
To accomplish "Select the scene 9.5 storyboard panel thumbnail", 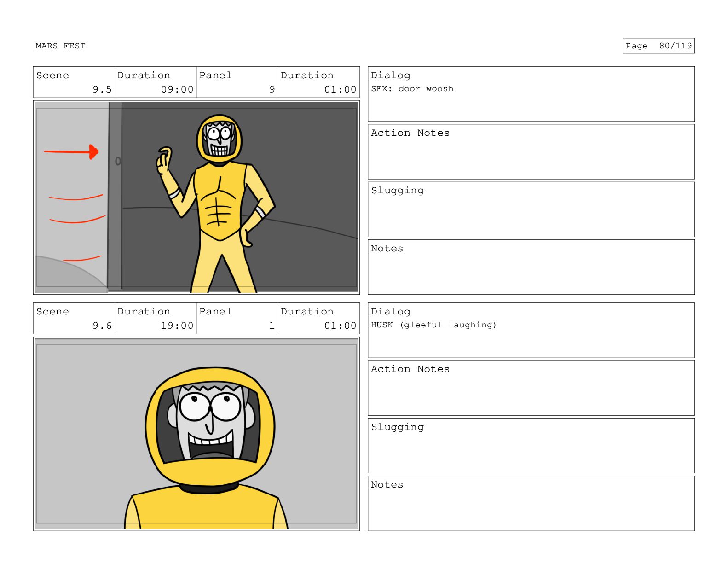I will 196,198.
